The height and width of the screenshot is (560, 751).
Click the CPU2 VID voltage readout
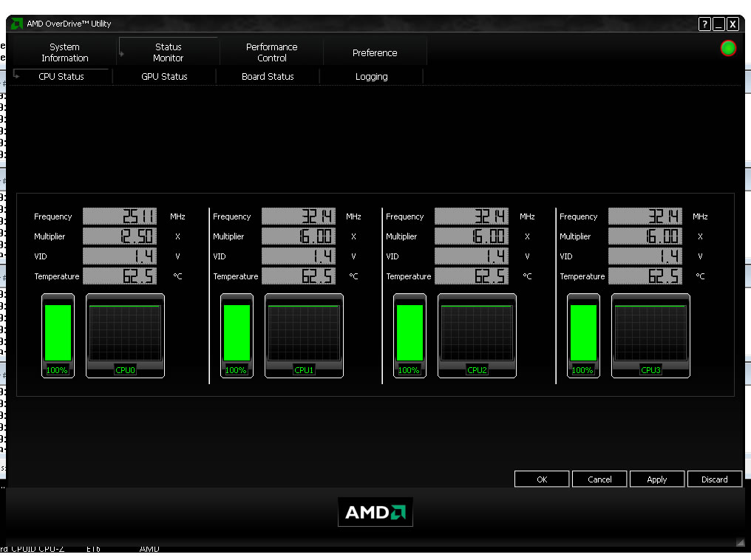[472, 256]
